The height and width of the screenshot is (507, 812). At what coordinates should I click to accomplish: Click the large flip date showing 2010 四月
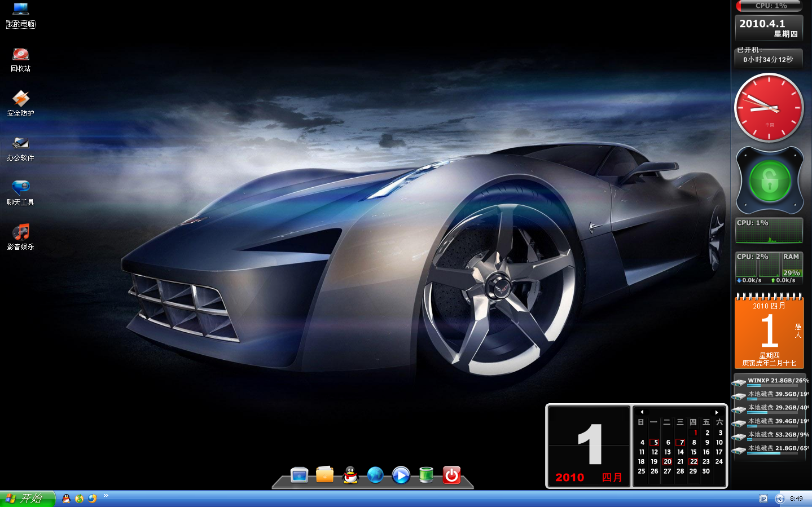click(x=589, y=446)
